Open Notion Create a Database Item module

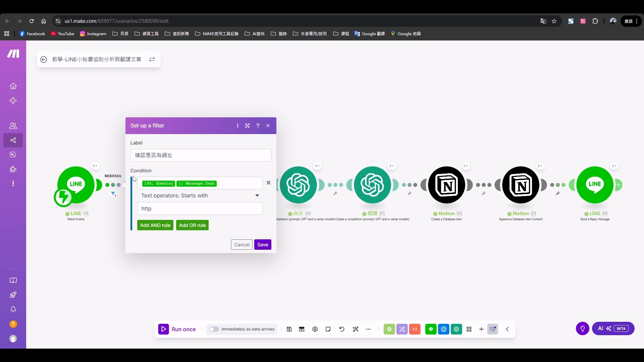tap(446, 185)
